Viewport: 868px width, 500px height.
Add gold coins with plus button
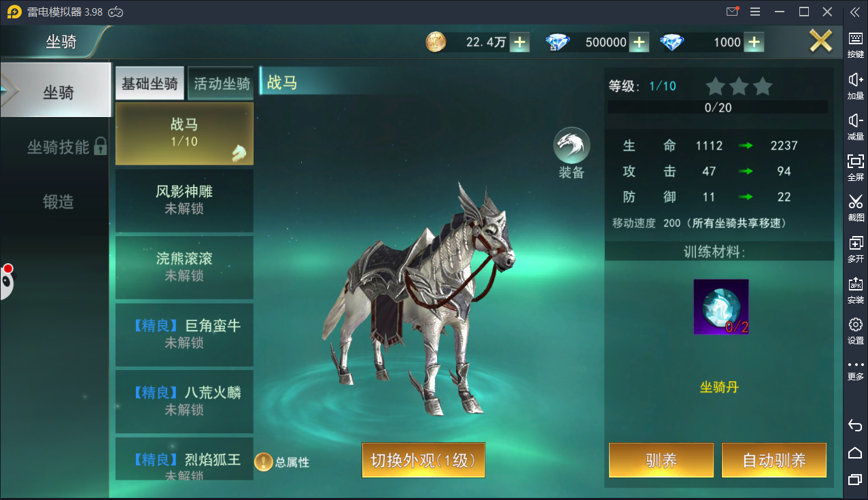(x=519, y=42)
